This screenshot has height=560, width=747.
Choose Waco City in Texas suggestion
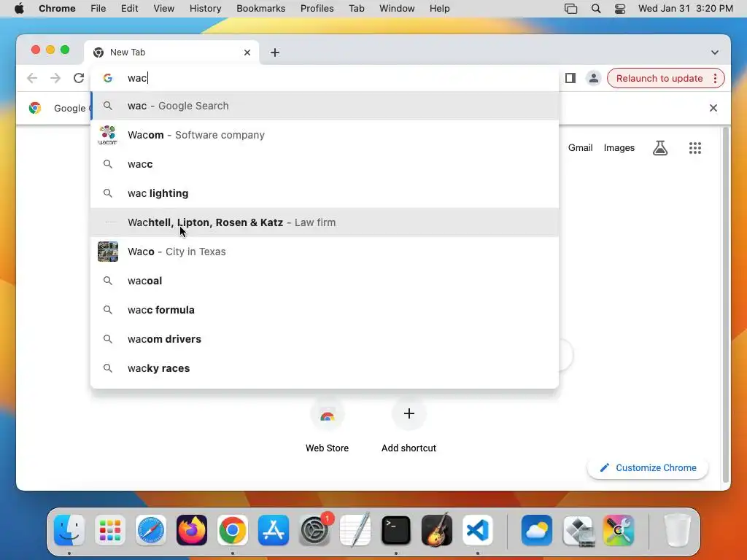pos(325,252)
